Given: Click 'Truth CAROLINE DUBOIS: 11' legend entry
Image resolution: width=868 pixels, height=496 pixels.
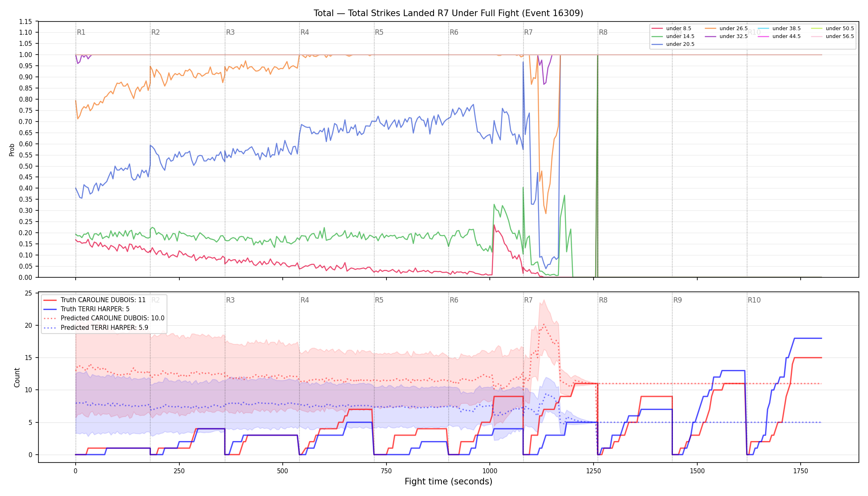Looking at the screenshot, I should [95, 300].
